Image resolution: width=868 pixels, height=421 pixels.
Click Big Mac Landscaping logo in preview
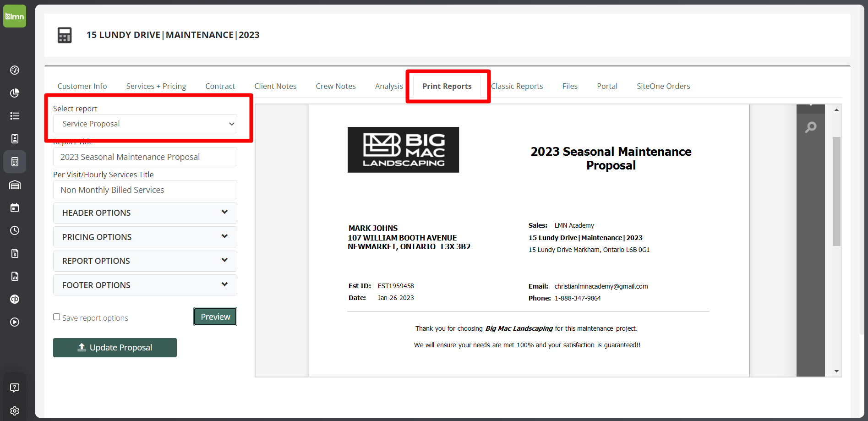[x=403, y=150]
